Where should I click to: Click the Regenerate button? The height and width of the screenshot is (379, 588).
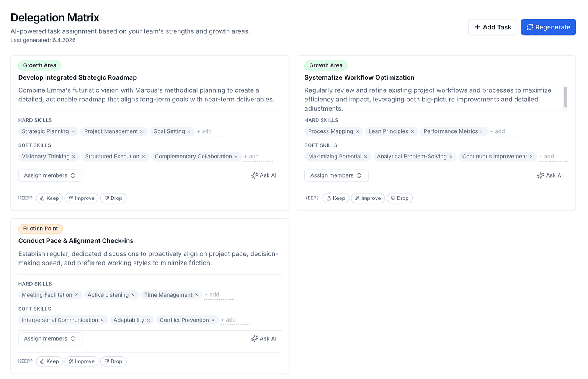548,27
